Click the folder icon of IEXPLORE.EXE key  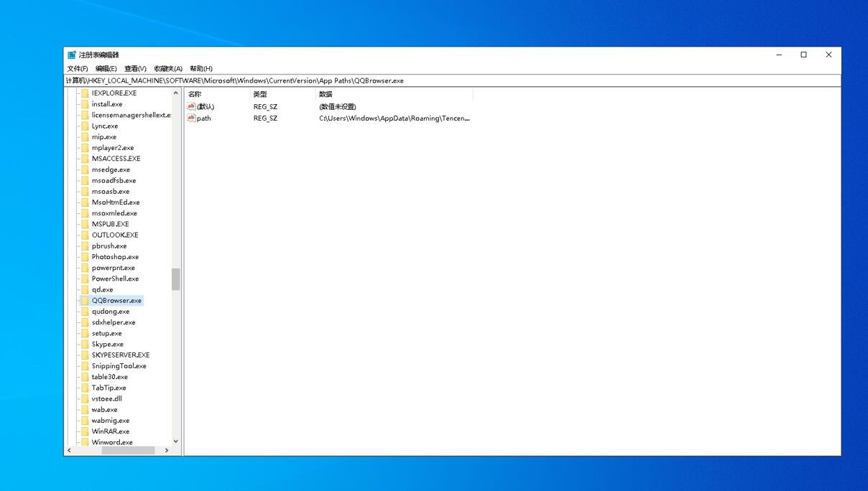tap(85, 93)
